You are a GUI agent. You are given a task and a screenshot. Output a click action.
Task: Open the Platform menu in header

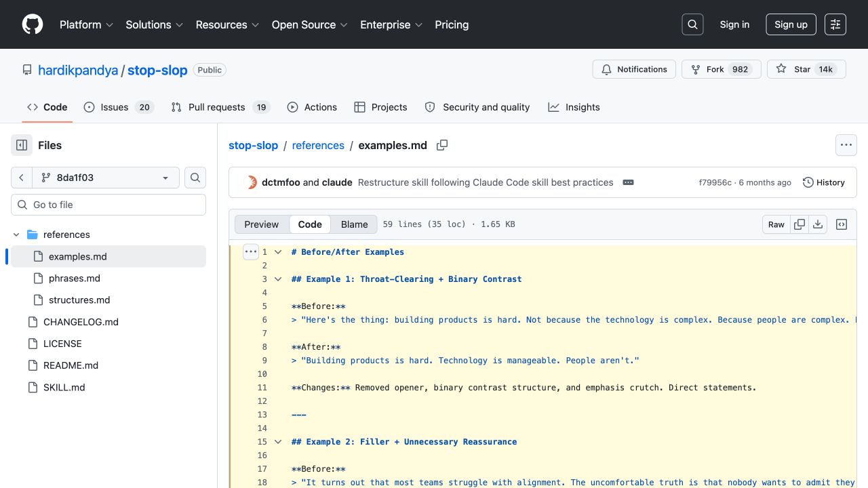[x=86, y=24]
